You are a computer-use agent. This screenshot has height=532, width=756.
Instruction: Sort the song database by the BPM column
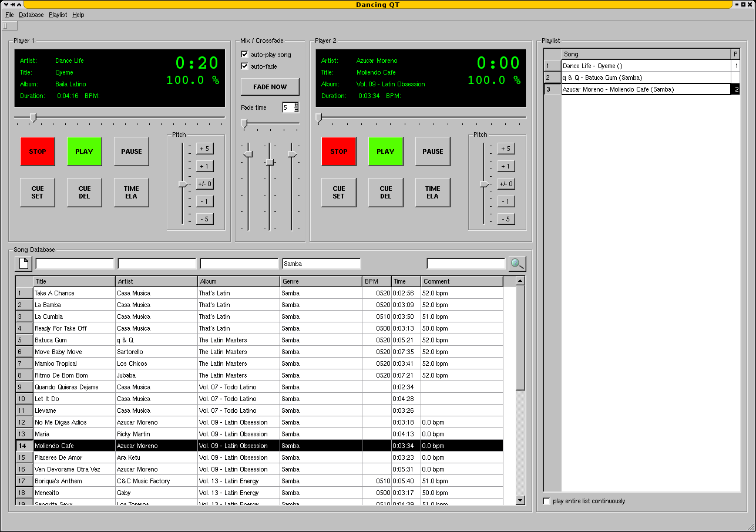click(x=377, y=281)
